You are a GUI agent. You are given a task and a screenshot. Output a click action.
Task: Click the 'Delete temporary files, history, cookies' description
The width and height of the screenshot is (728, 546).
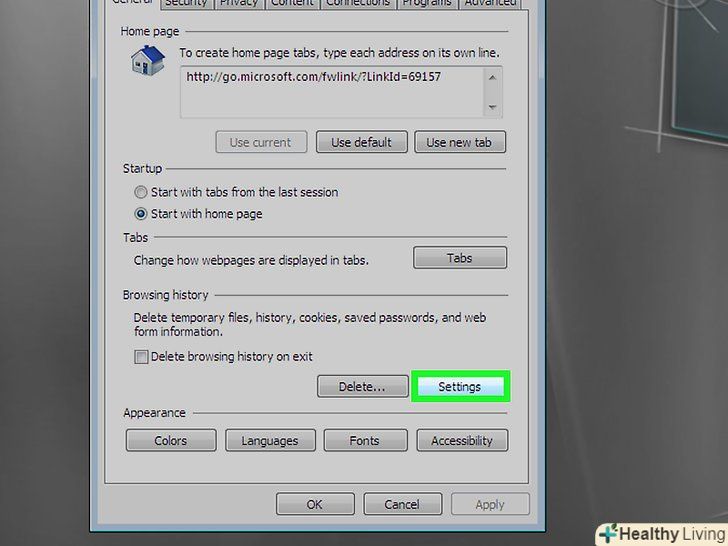click(x=309, y=325)
